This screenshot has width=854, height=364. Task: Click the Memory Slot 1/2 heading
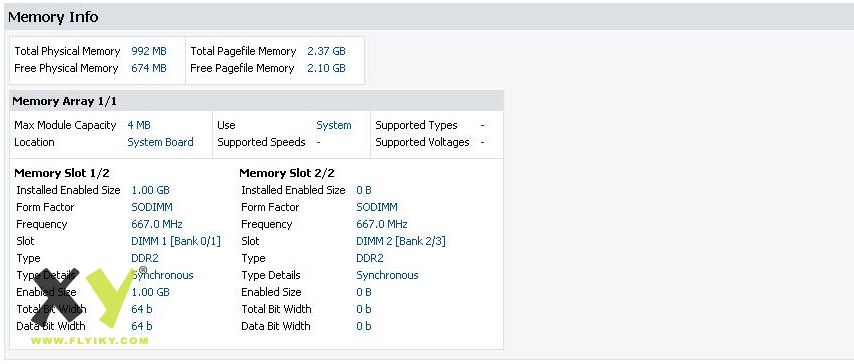[62, 173]
